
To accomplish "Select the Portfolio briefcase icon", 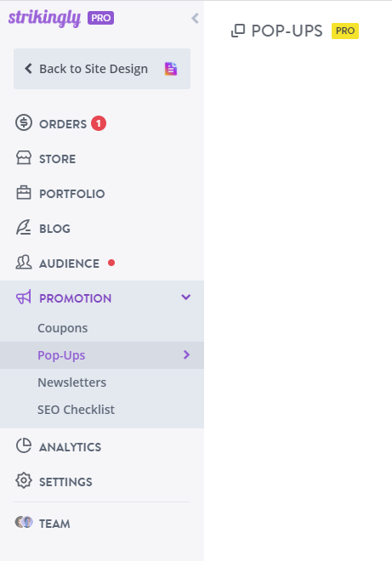I will click(24, 192).
